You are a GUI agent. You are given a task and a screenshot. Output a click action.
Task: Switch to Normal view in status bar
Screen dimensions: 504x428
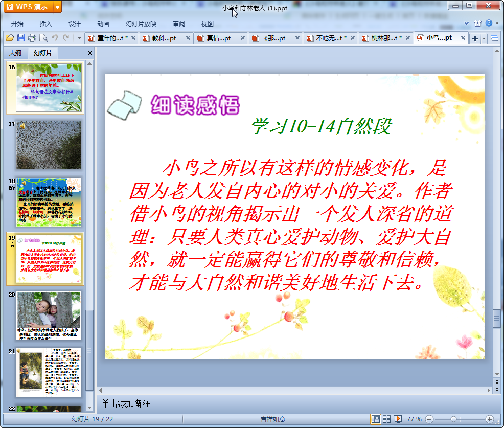point(376,419)
